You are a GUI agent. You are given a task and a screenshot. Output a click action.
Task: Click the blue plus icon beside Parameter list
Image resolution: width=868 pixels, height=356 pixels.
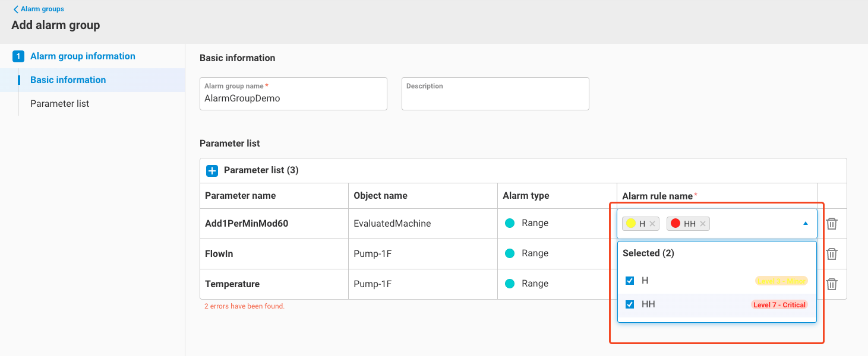(x=212, y=171)
